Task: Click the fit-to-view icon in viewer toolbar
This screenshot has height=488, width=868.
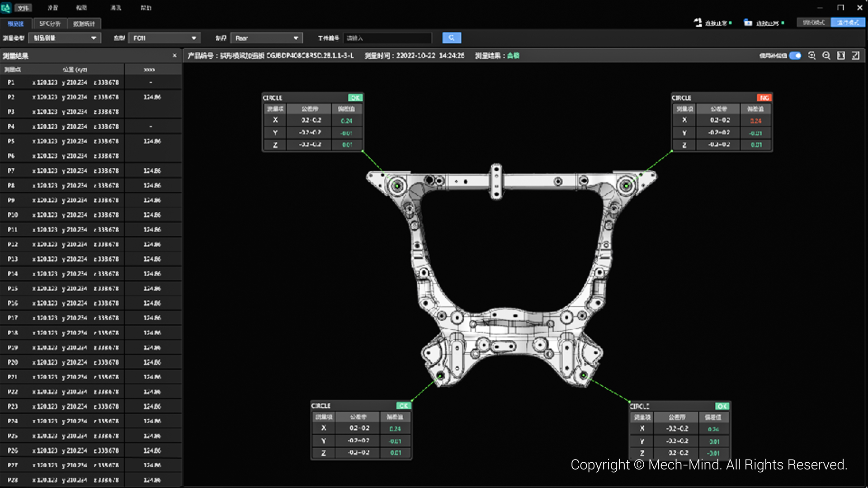Action: coord(841,56)
